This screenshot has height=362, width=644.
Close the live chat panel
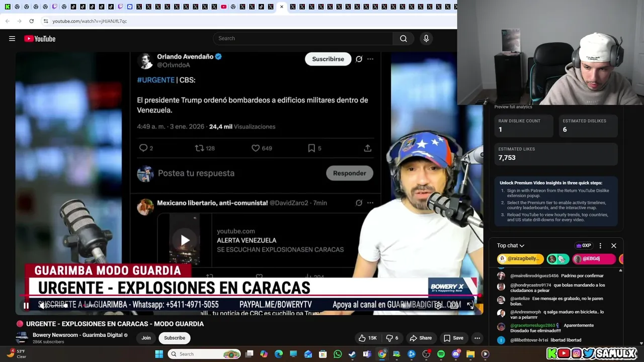pyautogui.click(x=614, y=246)
